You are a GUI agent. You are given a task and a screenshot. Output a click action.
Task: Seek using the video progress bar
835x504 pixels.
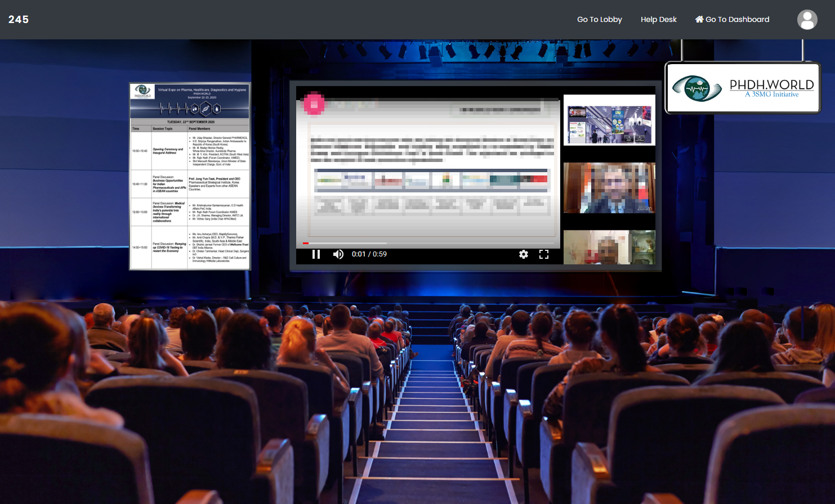(428, 243)
